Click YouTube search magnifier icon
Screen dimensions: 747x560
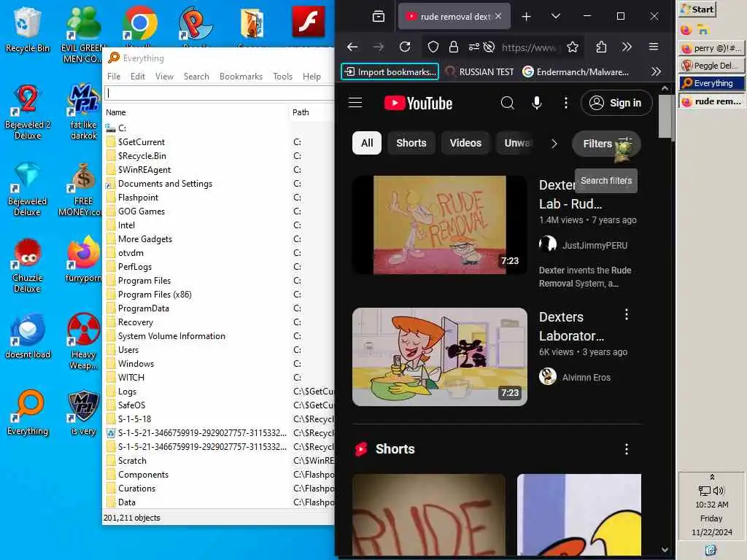[508, 103]
